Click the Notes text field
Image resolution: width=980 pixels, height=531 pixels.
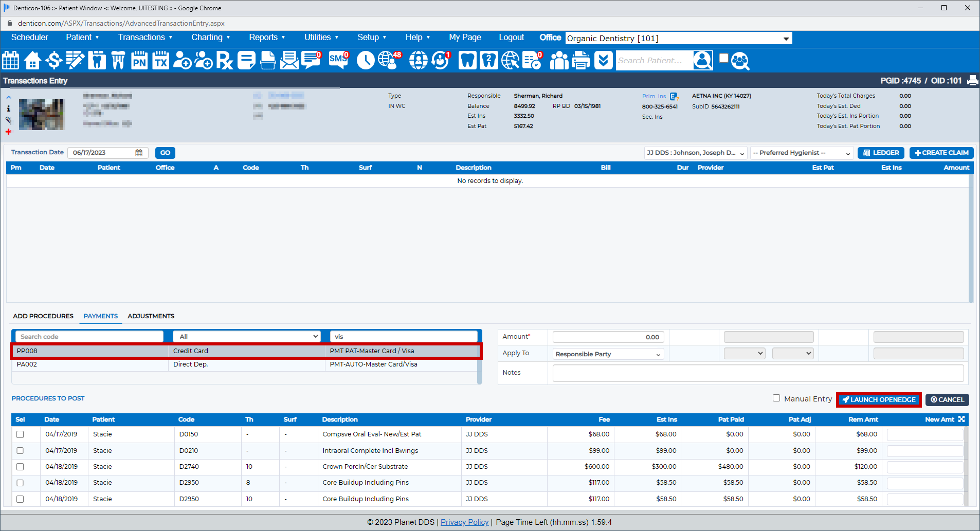pos(758,373)
